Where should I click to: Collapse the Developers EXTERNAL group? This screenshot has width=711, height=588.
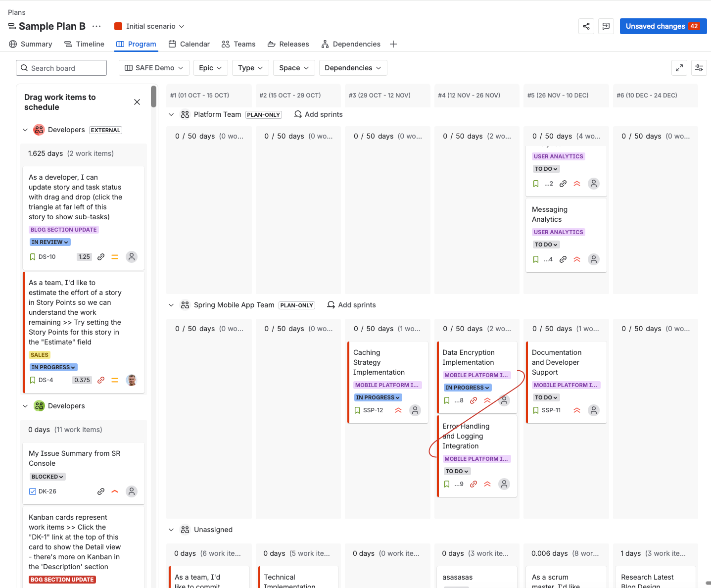[25, 130]
